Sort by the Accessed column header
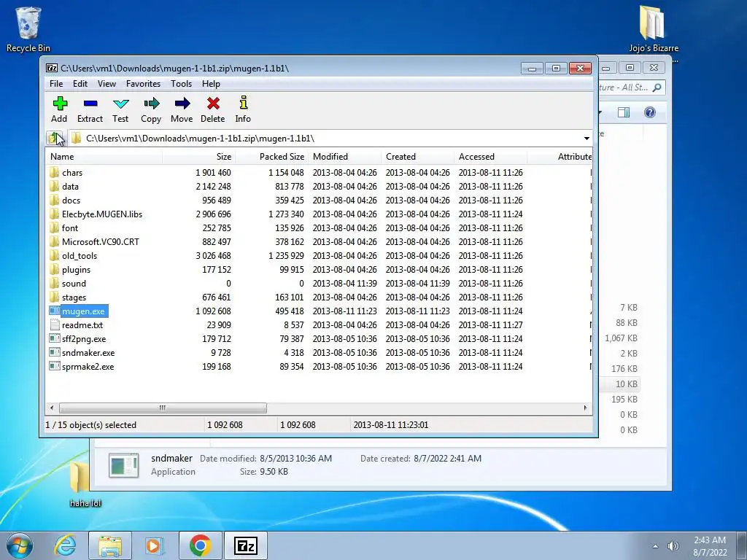 (x=490, y=157)
